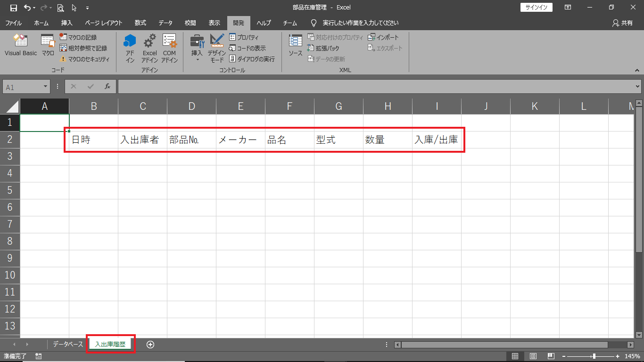The image size is (644, 362).
Task: Customize the Quick Access Toolbar dropdown
Action: (88, 8)
